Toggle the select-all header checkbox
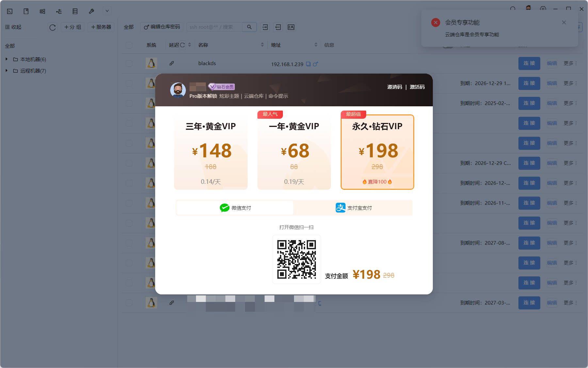Viewport: 588px width, 368px height. coord(129,45)
